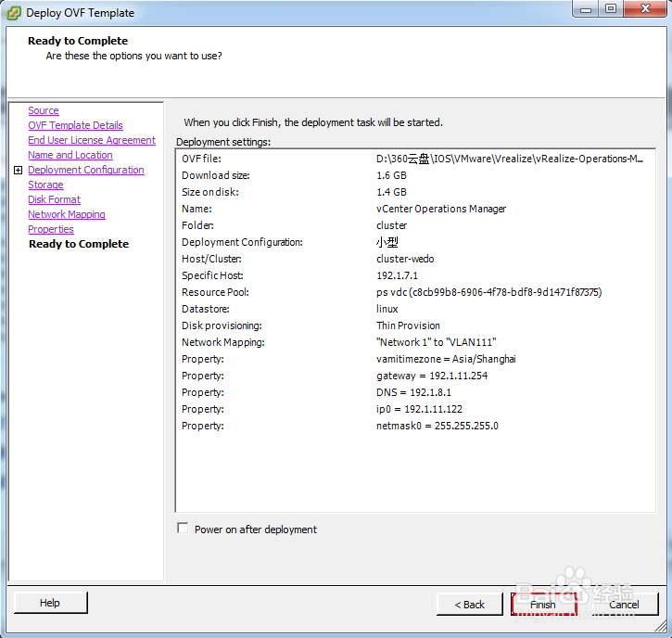This screenshot has height=638, width=672.
Task: Jump to Name and Location step
Action: pos(70,155)
